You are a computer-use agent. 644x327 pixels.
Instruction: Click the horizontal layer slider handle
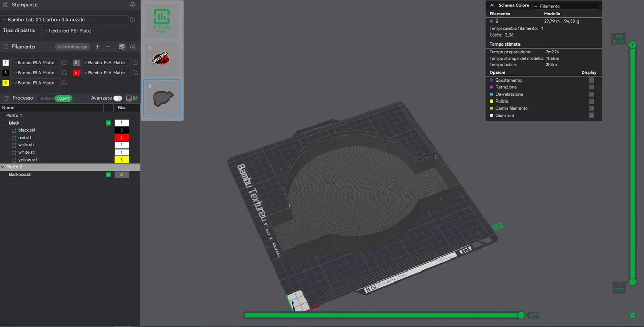[521, 315]
